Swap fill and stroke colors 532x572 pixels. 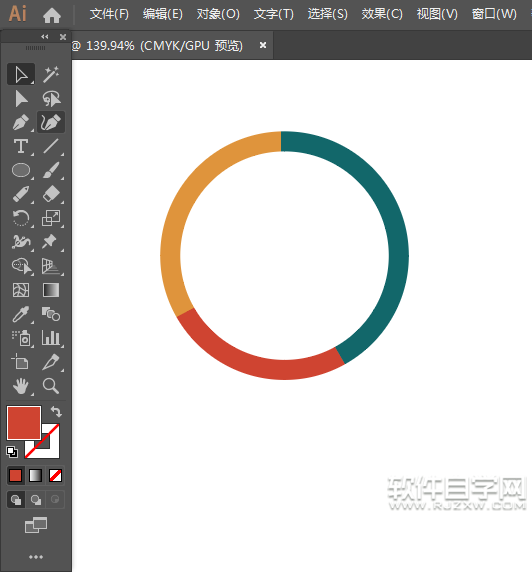point(56,411)
